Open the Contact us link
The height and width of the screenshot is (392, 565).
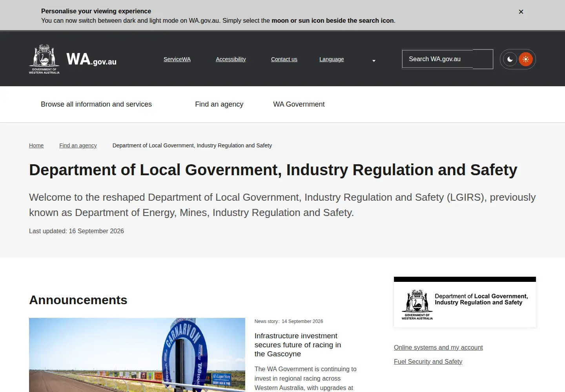pos(284,59)
